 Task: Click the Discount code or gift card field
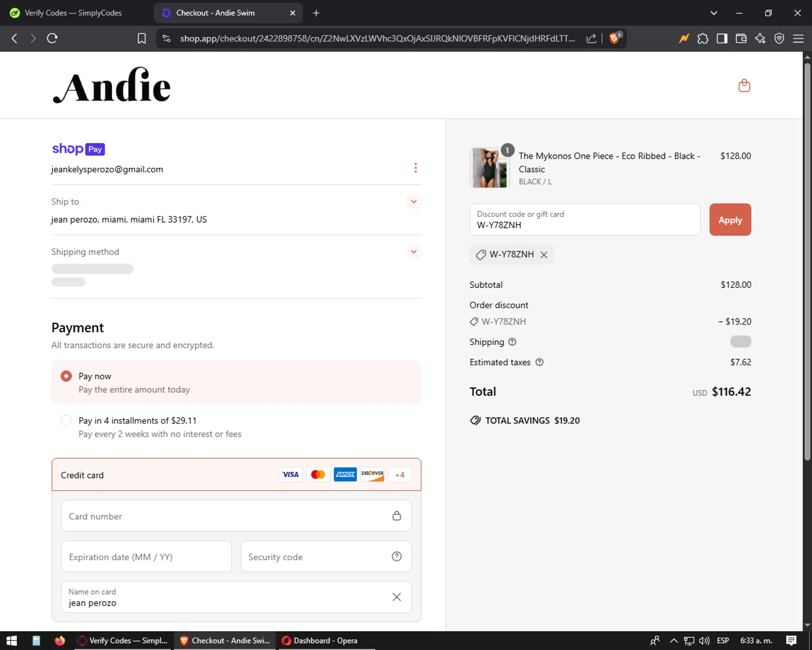click(x=585, y=220)
